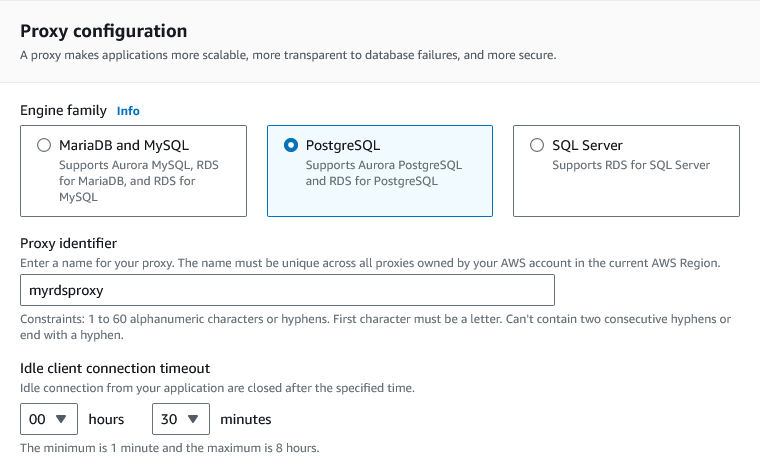Screen dimensions: 760x475
Task: Select the MariaDB and MySQL radio button
Action: point(44,145)
